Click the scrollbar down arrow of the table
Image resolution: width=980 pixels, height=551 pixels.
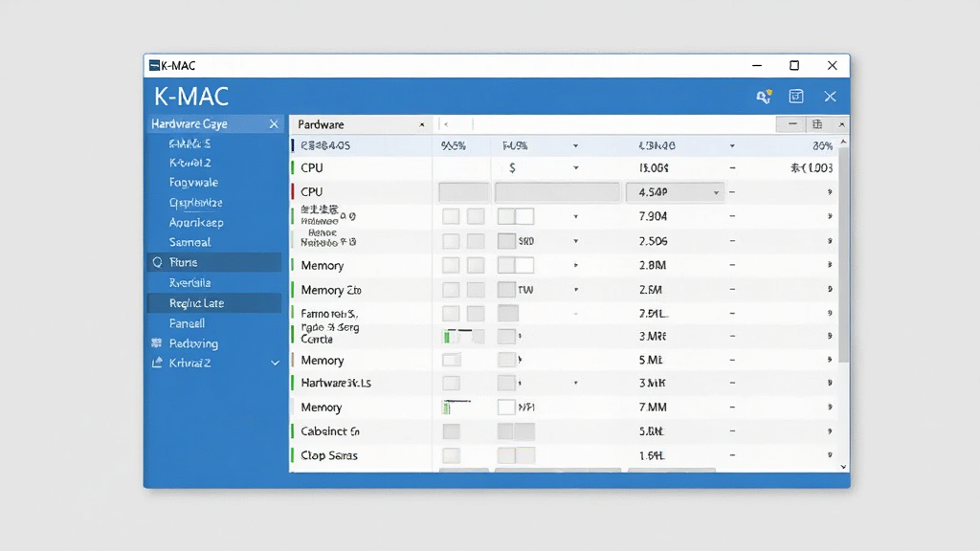pos(844,467)
